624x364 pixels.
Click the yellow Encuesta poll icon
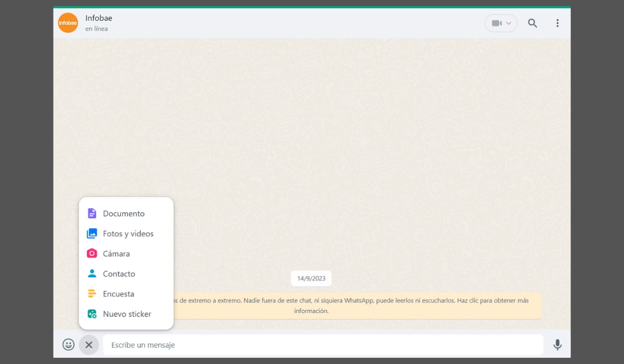pyautogui.click(x=92, y=294)
